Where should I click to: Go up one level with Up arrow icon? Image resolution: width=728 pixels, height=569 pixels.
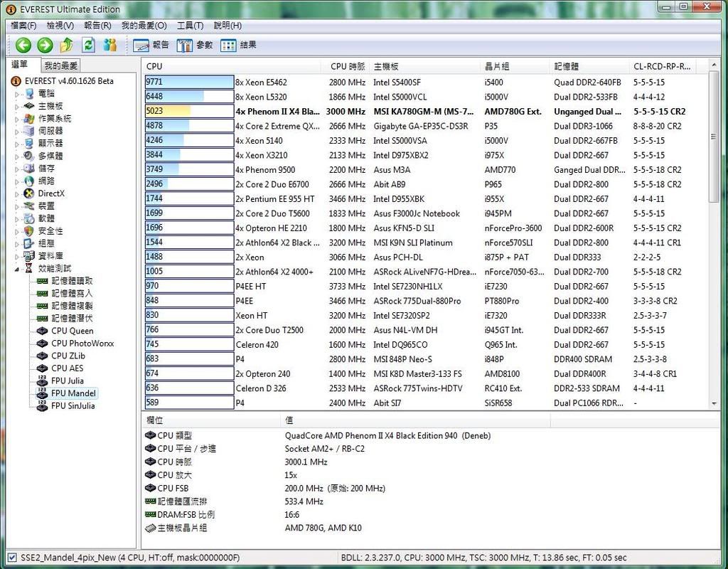pos(67,45)
